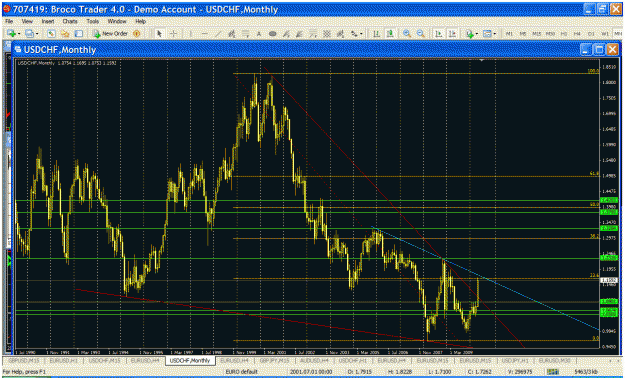
Task: Expand the Arrows dropdown arrow
Action: [x=361, y=34]
